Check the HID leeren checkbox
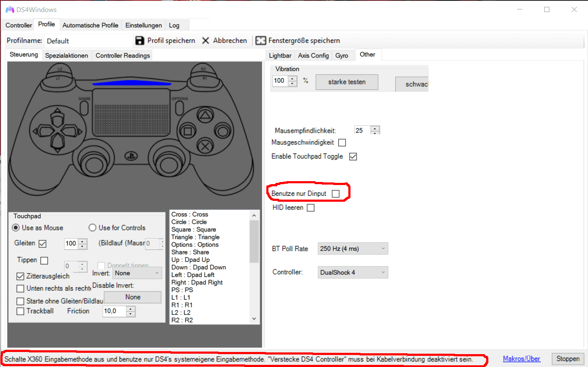The width and height of the screenshot is (588, 367). pyautogui.click(x=311, y=208)
